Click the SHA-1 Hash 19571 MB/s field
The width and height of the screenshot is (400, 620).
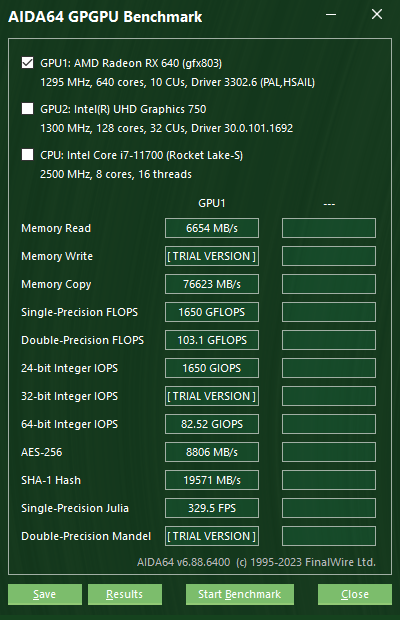(212, 480)
